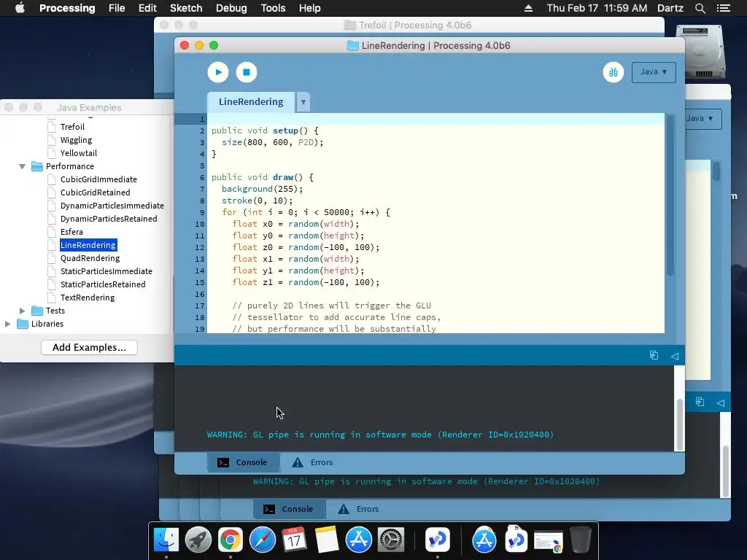Click the Dartz user name in menu bar

point(670,8)
